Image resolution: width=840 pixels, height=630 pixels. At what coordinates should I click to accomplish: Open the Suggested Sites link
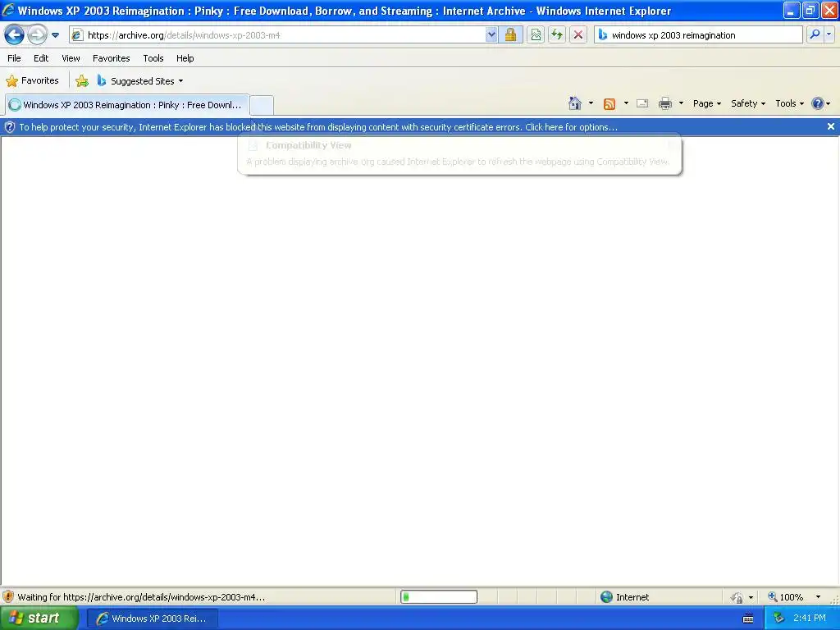click(x=140, y=81)
